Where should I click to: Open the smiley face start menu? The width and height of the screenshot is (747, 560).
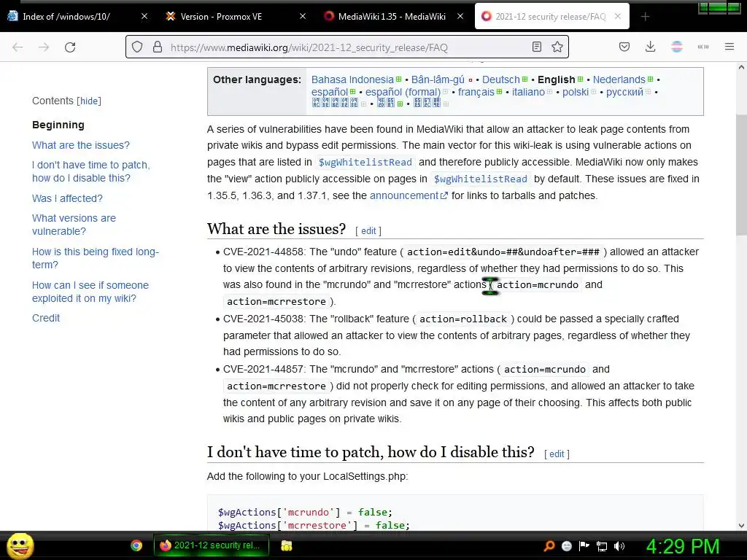pos(20,545)
